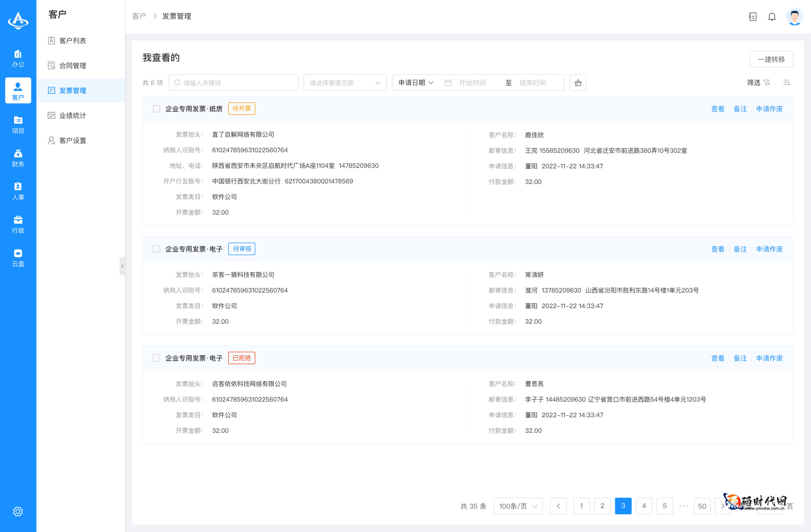The height and width of the screenshot is (532, 811).
Task: Open the 办公 module in the left sidebar
Action: (x=18, y=58)
